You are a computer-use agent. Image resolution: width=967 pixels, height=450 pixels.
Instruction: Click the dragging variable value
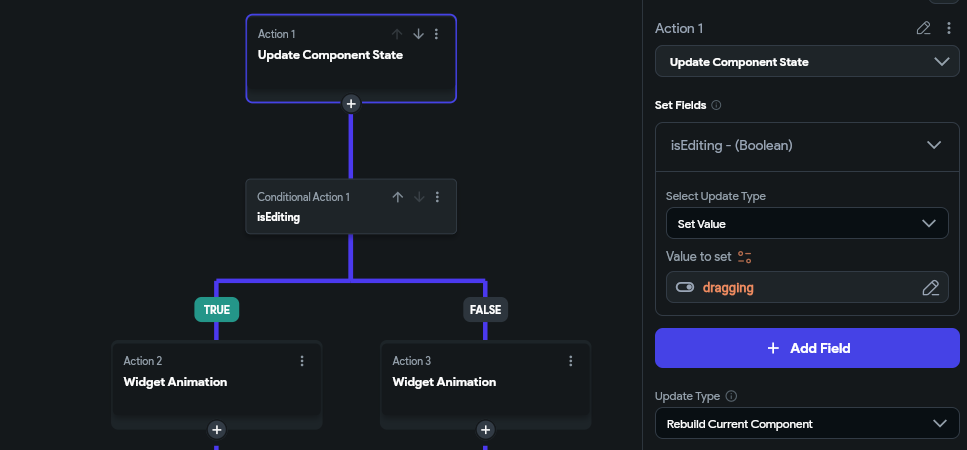click(x=728, y=288)
